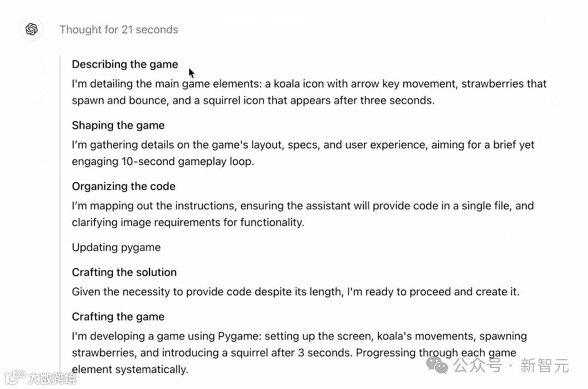
Task: Click the text mentioning 10-second gameplay loop
Action: click(303, 153)
